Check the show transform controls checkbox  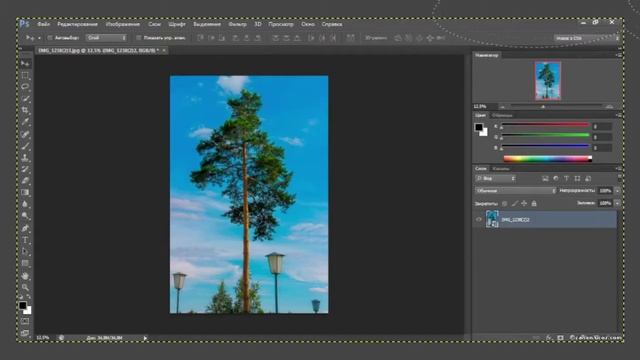138,38
